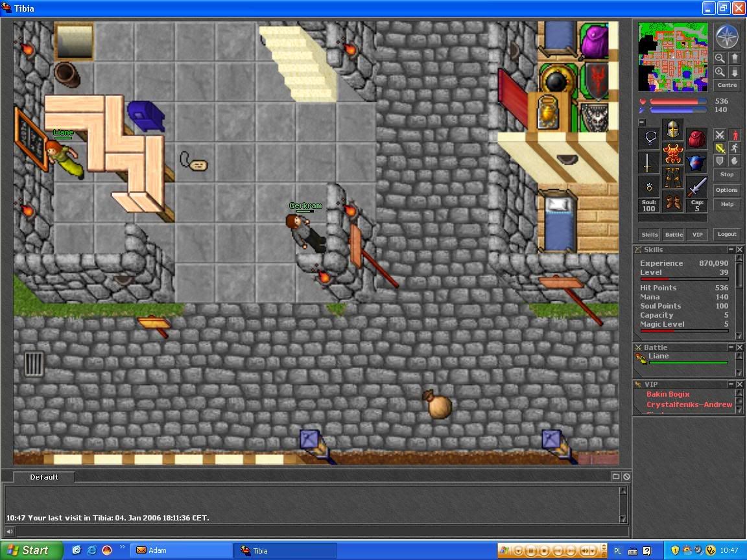Toggle secure mode hand icon
Image resolution: width=747 pixels, height=560 pixels.
click(734, 161)
